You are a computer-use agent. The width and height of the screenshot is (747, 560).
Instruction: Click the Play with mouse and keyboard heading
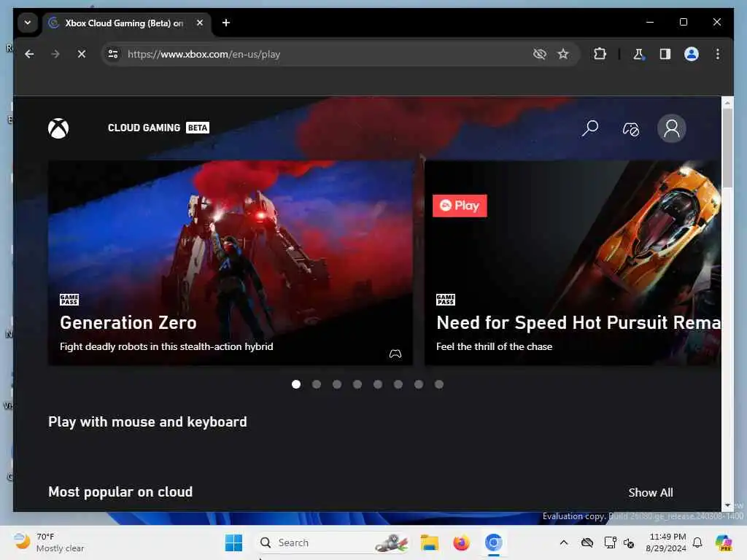tap(147, 422)
